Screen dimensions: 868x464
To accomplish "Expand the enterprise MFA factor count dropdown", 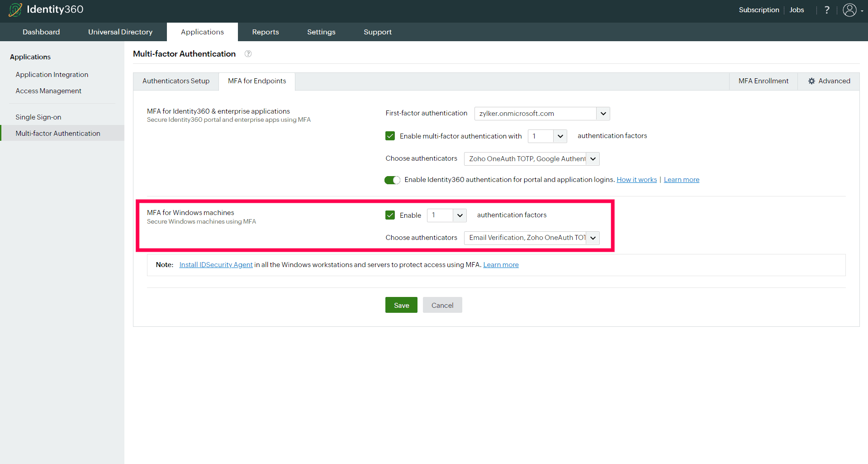I will [547, 136].
